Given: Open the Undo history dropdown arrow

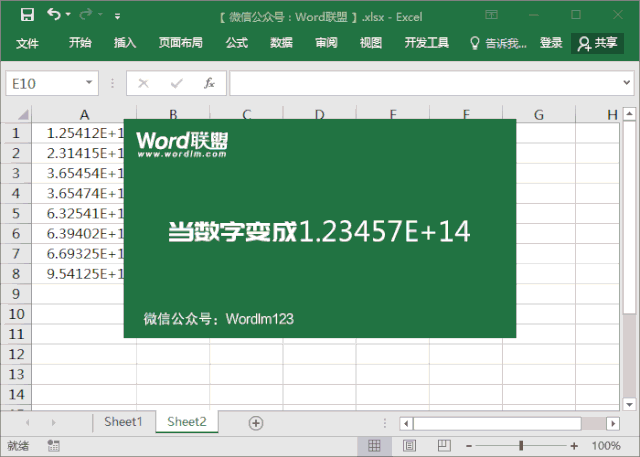Looking at the screenshot, I should coord(68,15).
